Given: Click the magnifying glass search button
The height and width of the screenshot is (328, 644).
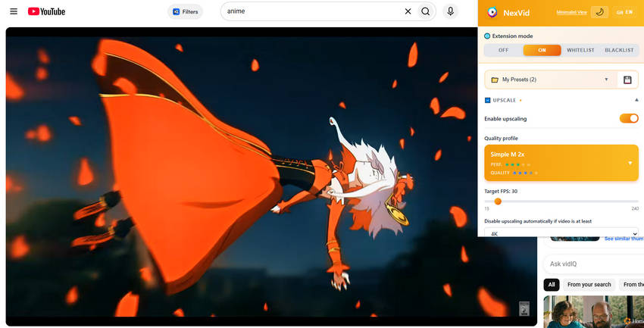Looking at the screenshot, I should tap(426, 11).
